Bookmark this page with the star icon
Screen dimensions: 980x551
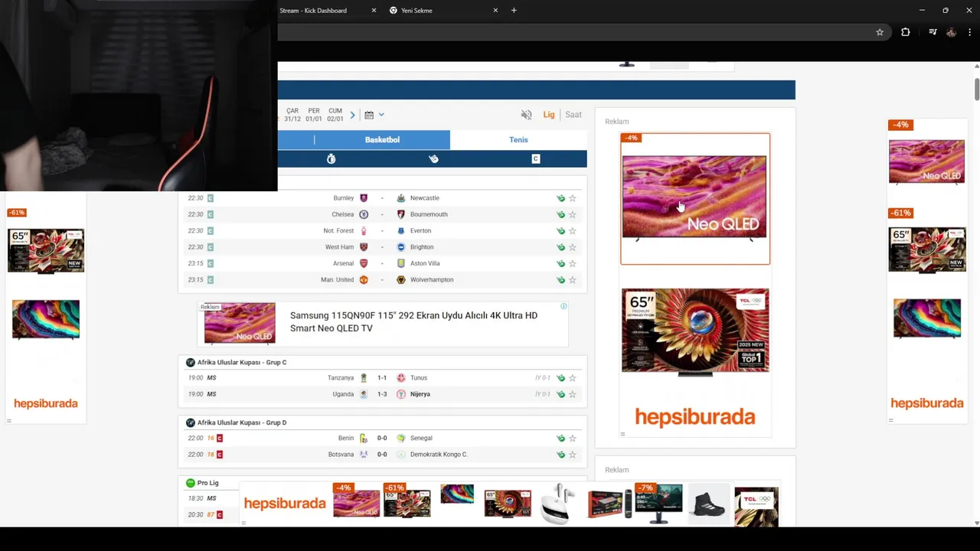(880, 32)
